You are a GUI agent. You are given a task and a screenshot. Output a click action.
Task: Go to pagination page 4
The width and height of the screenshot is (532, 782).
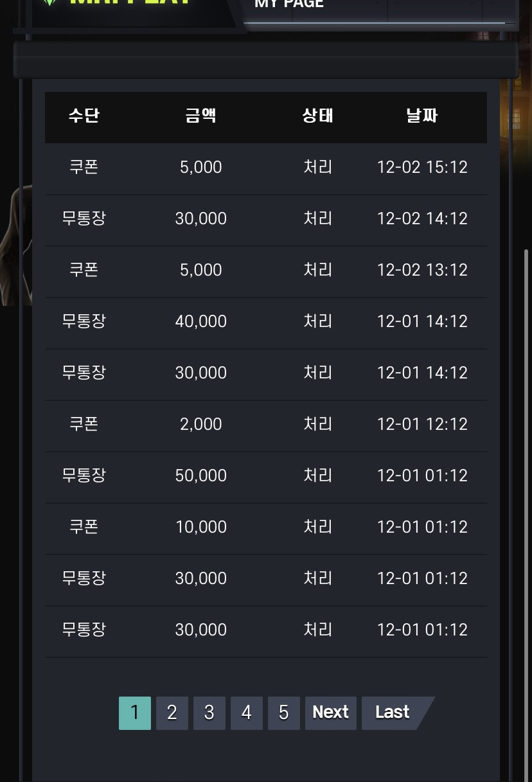pos(247,713)
